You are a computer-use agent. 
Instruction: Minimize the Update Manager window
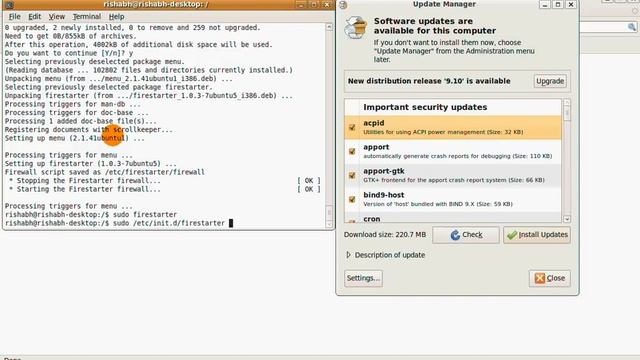click(x=544, y=4)
